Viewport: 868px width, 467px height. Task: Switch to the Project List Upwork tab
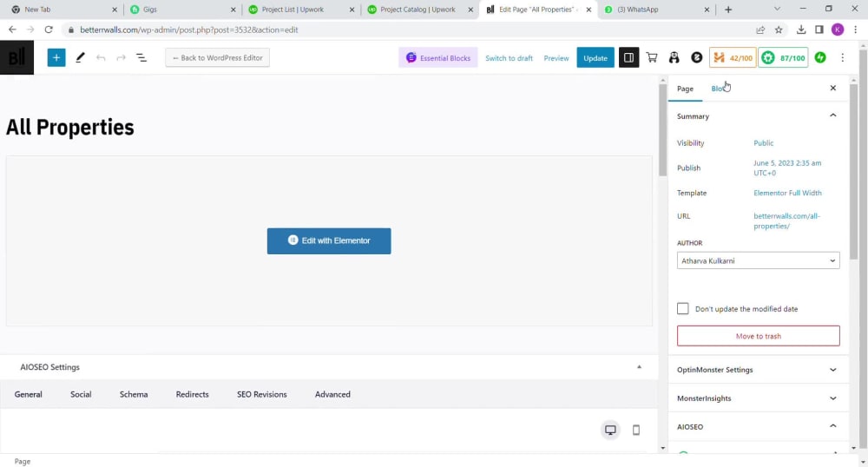tap(300, 10)
